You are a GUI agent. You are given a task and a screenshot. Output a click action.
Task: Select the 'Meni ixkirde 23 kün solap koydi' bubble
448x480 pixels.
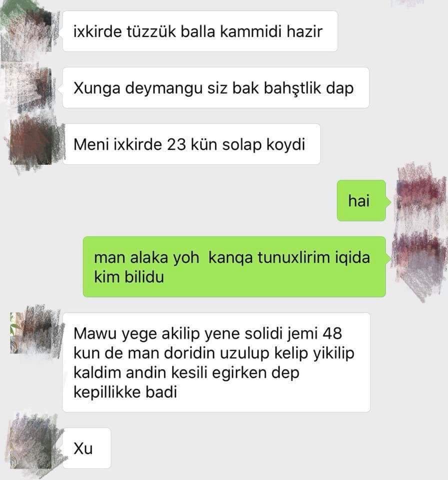pos(191,144)
